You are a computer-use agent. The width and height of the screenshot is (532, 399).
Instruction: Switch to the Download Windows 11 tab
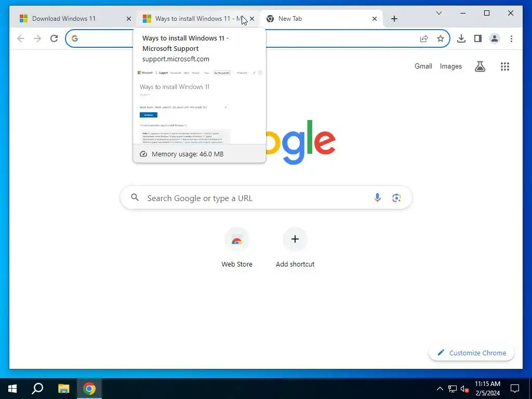tap(73, 19)
